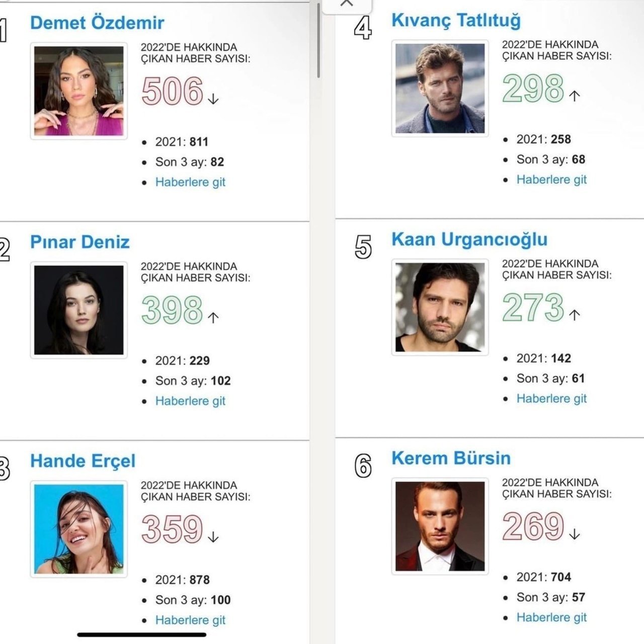Viewport: 644px width, 644px height.
Task: Go to Demet Özdemir's 'Haberlere git' link
Action: pyautogui.click(x=190, y=182)
